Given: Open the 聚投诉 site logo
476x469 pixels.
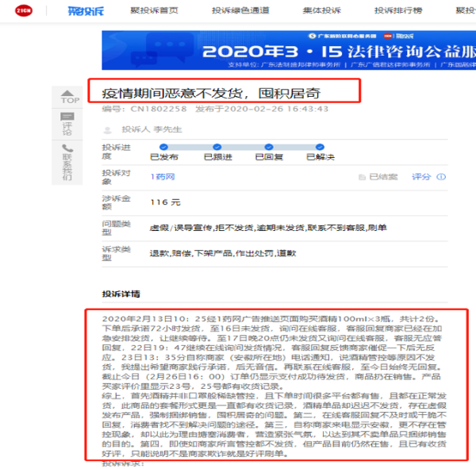Looking at the screenshot, I should (86, 11).
